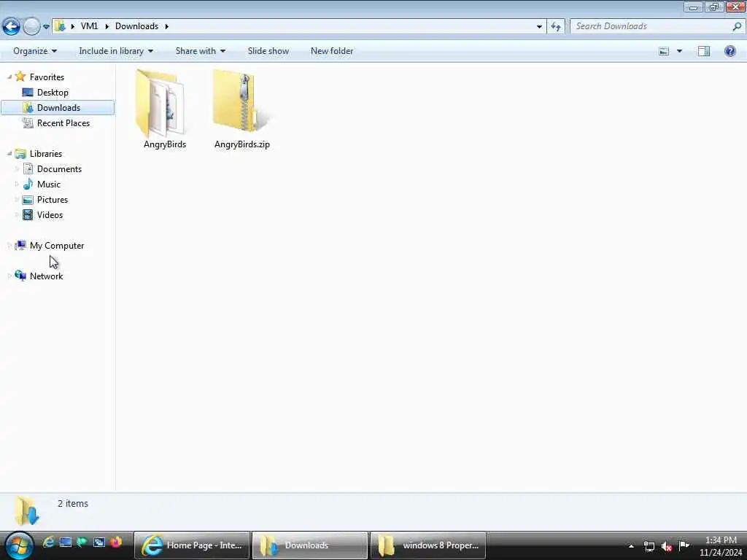Open the Windows Start button
Screen dimensions: 747x560
click(19, 545)
